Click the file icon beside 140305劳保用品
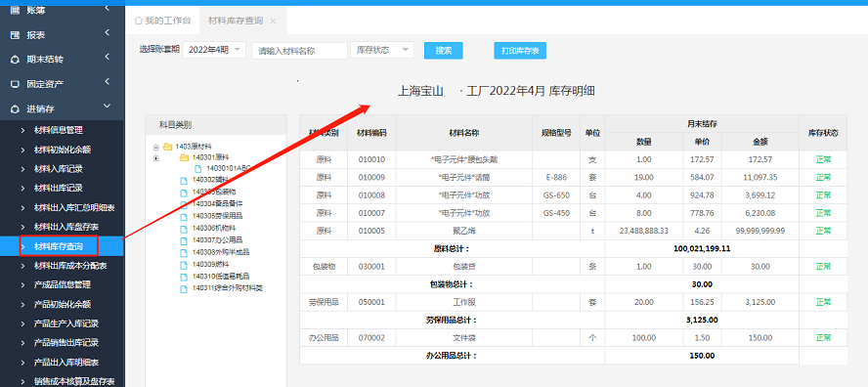Viewport: 868px width, 387px height. 184,217
